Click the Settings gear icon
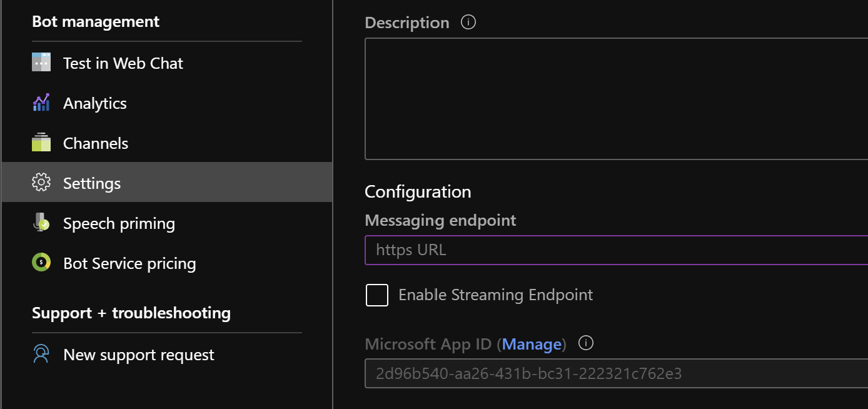868x409 pixels. pos(41,183)
